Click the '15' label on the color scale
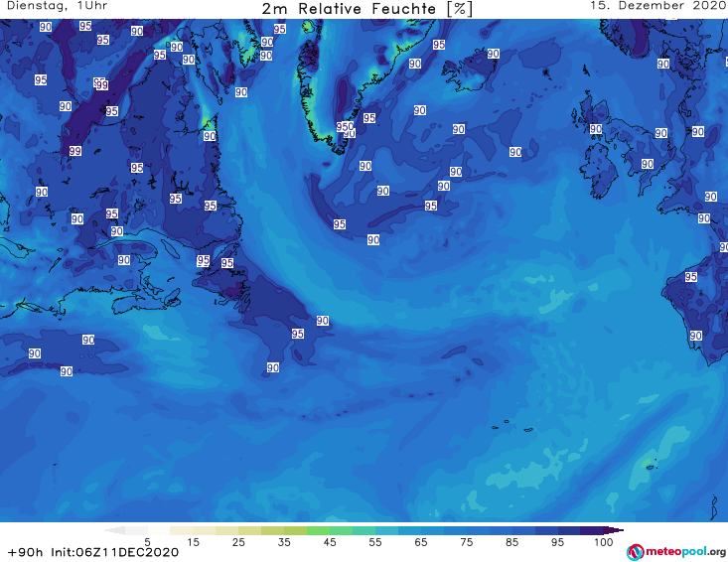 pyautogui.click(x=193, y=542)
